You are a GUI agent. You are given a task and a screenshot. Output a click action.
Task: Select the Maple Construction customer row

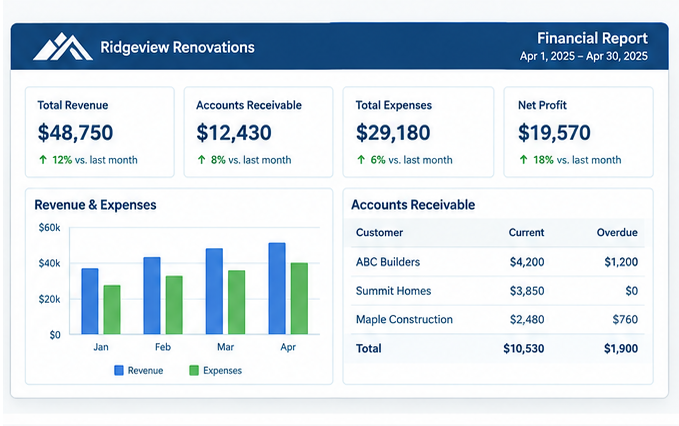pos(498,320)
